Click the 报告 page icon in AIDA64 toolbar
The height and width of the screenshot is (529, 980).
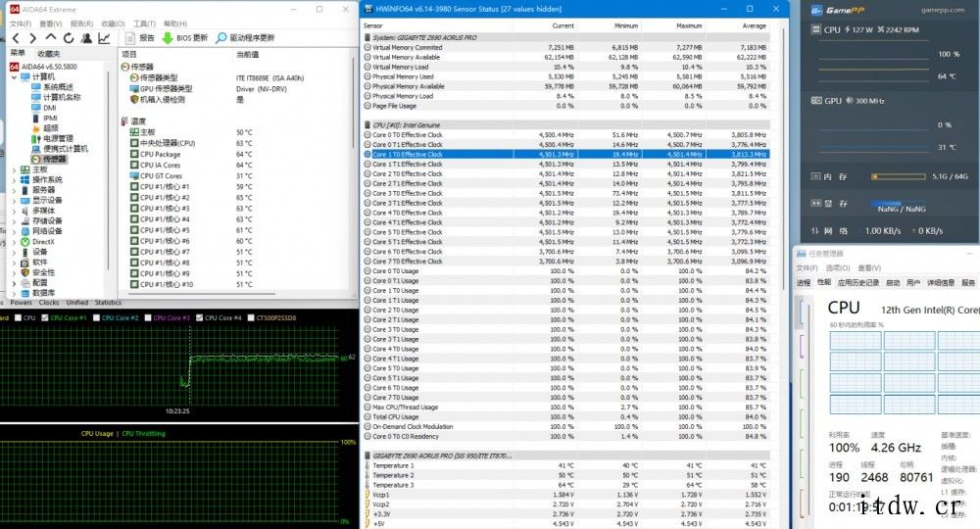(x=130, y=38)
